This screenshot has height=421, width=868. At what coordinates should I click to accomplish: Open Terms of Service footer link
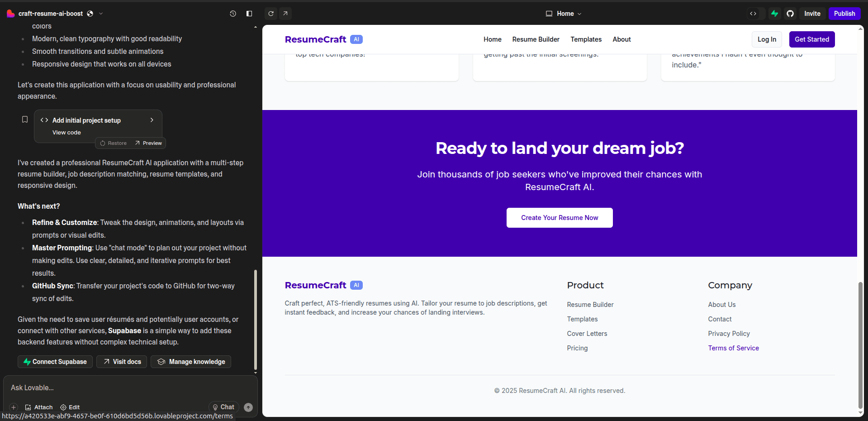[x=733, y=348]
